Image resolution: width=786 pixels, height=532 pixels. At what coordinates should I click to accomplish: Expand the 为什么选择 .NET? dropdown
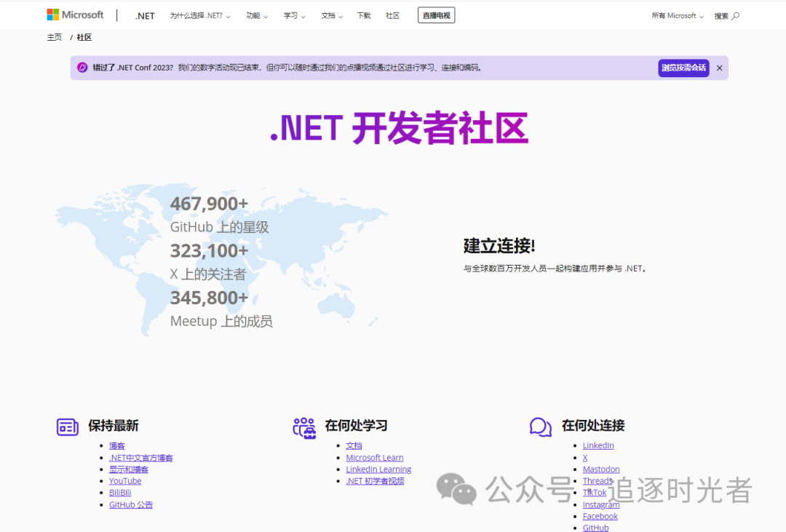coord(199,16)
